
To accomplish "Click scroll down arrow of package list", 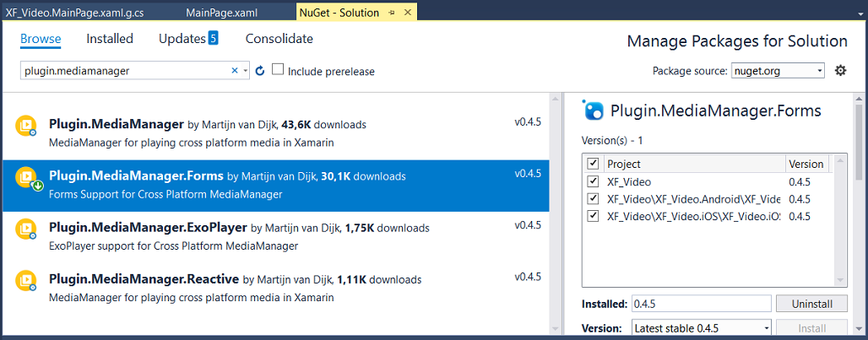I will click(x=556, y=329).
